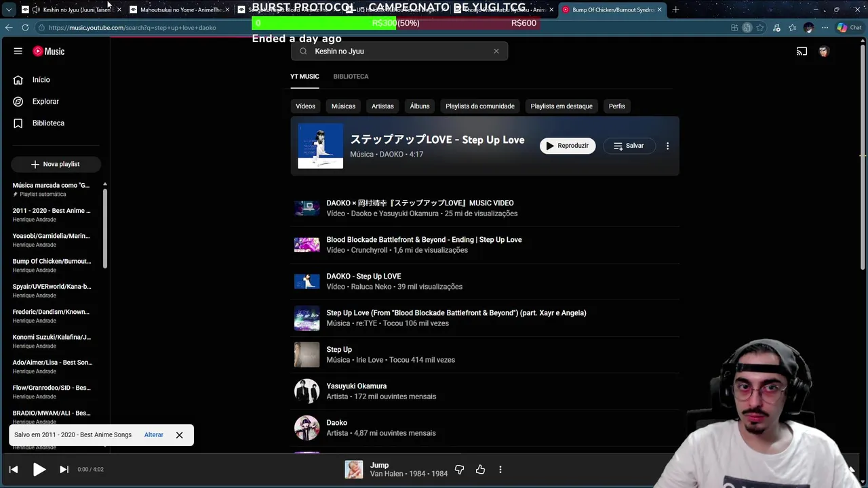Open browser tab search dropdown arrow
The image size is (868, 488).
coord(8,9)
